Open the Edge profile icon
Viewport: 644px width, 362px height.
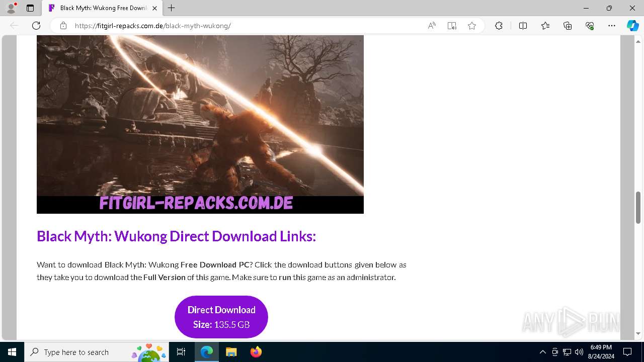coord(11,8)
